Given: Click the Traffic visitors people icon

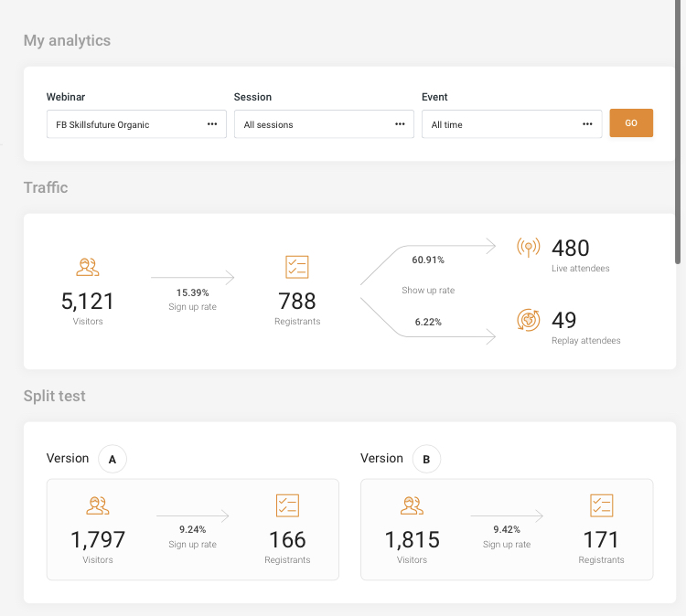Looking at the screenshot, I should pos(88,267).
